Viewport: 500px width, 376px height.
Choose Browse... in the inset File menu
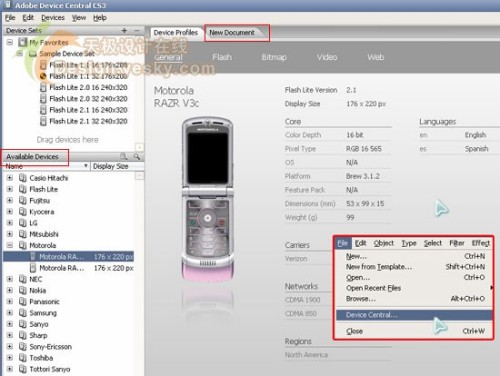click(414, 299)
